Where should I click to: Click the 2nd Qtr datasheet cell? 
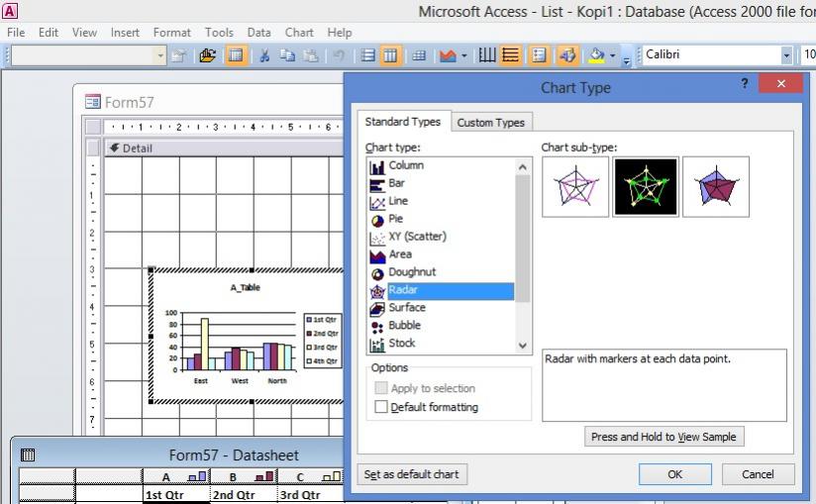click(x=243, y=495)
